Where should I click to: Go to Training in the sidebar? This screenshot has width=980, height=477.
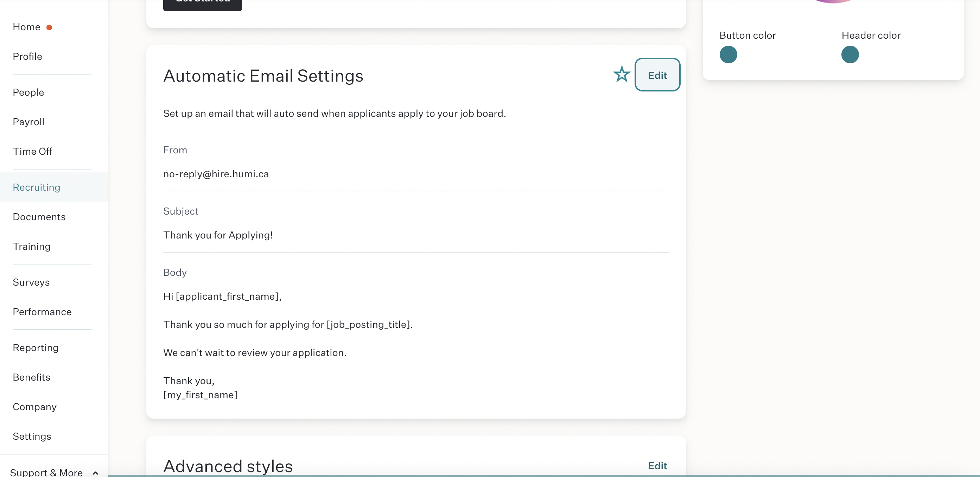click(32, 247)
